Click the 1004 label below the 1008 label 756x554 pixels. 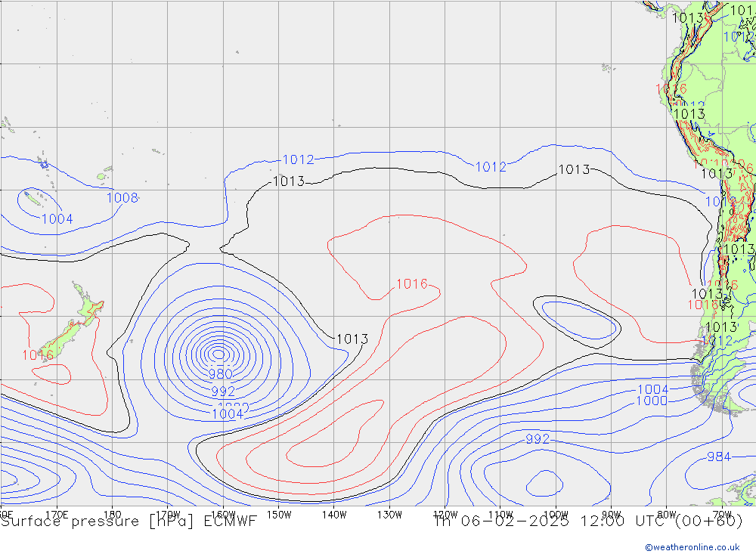[57, 219]
